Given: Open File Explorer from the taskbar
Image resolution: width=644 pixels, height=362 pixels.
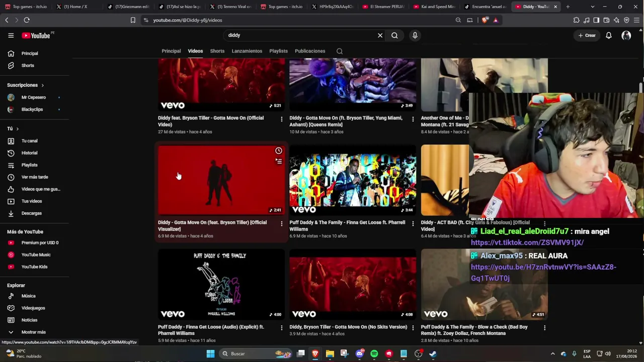Looking at the screenshot, I should pos(330,353).
